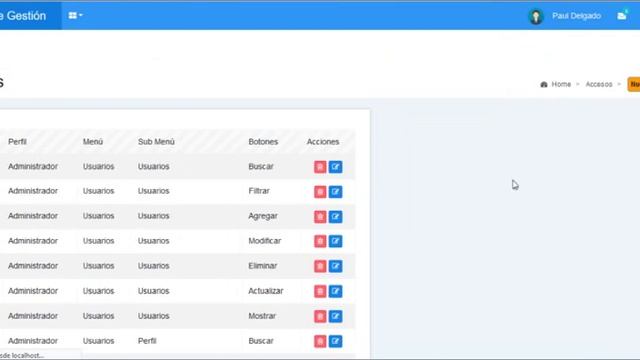Click the Home breadcrumb icon
Image resolution: width=640 pixels, height=360 pixels.
pos(544,84)
